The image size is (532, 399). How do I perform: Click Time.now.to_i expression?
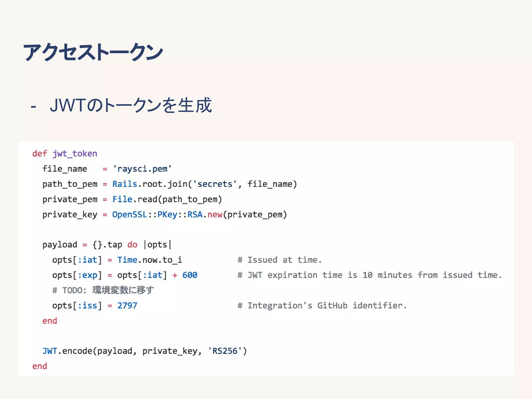[150, 260]
